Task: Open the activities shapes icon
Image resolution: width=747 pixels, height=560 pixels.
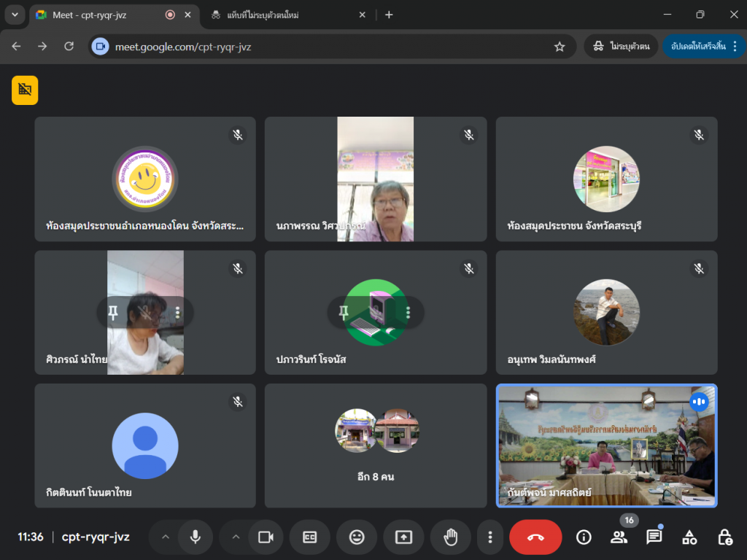Action: (x=689, y=537)
